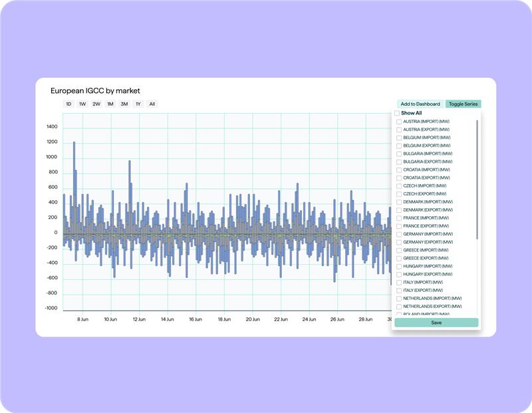Viewport: 532px width, 413px height.
Task: Check the DENMARK (EXPORT) (MW) series
Action: pos(399,209)
